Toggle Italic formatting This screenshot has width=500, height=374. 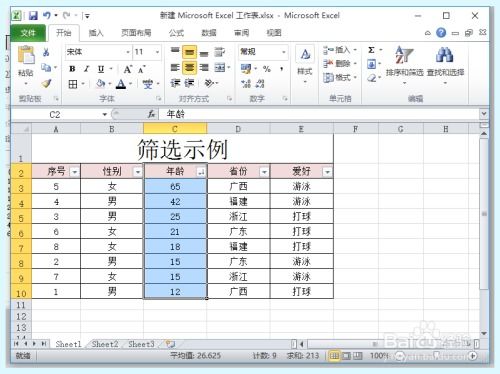click(x=86, y=69)
